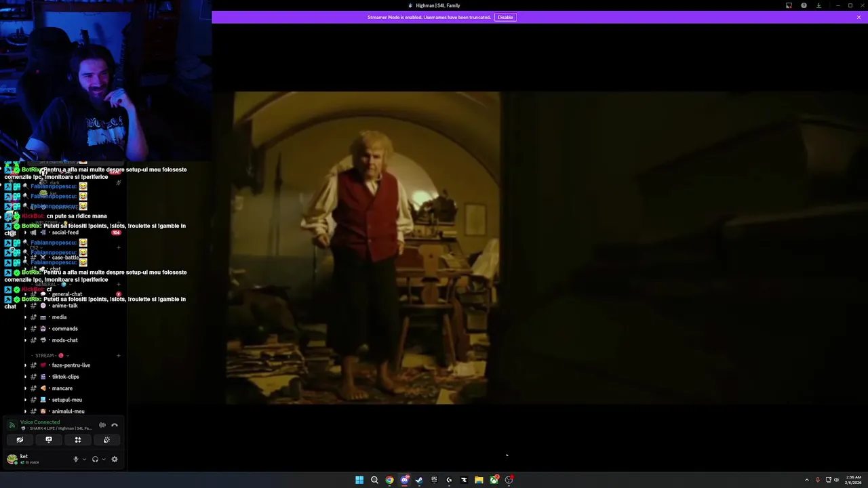Image resolution: width=868 pixels, height=488 pixels.
Task: Expand threads arrow beside tiktok-clips
Action: pyautogui.click(x=25, y=377)
